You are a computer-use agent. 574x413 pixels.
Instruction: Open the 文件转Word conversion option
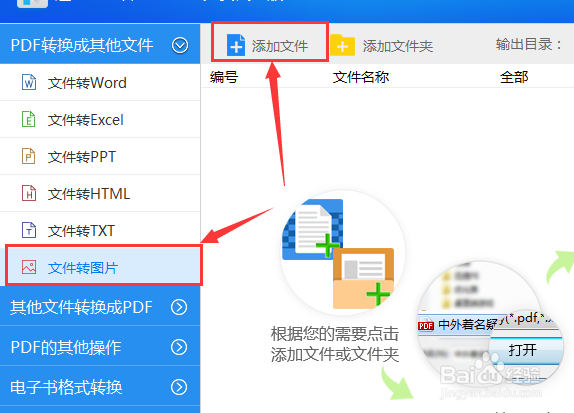coord(100,82)
